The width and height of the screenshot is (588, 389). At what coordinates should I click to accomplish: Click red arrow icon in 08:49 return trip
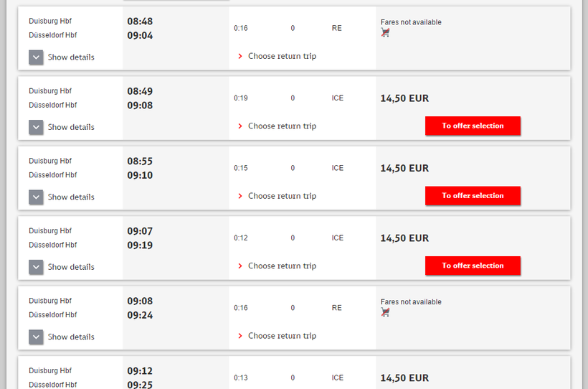[240, 126]
